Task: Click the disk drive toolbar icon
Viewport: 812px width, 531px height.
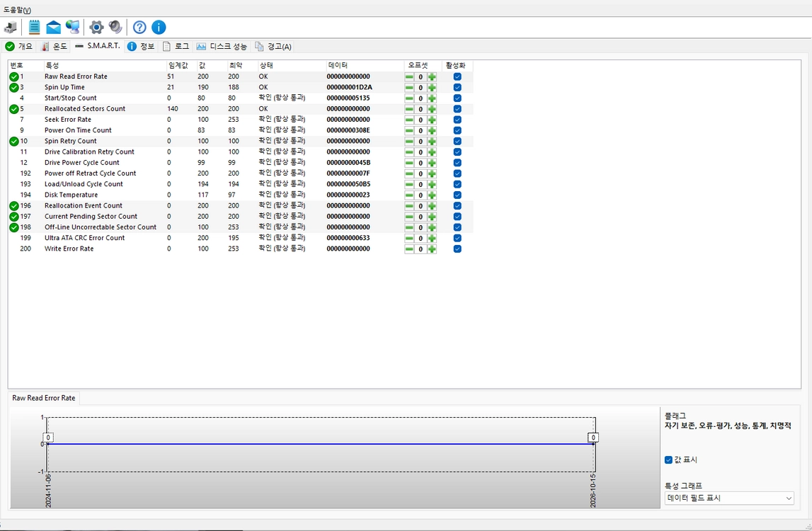Action: 11,28
